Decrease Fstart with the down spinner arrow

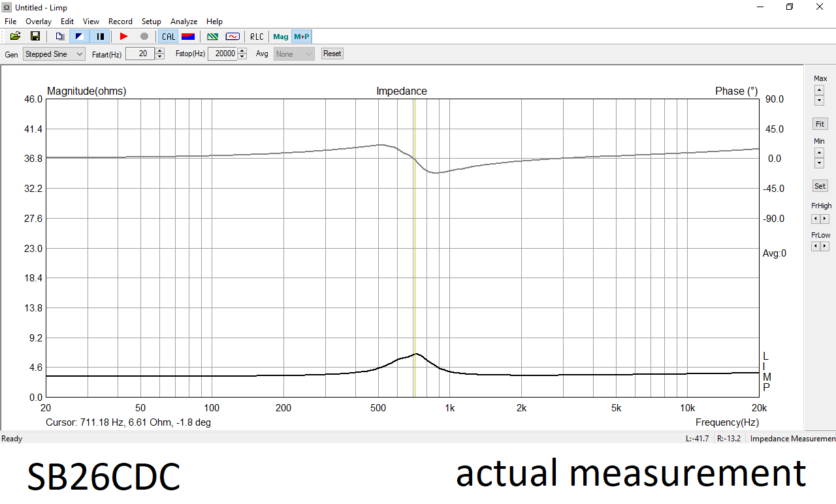(x=160, y=57)
